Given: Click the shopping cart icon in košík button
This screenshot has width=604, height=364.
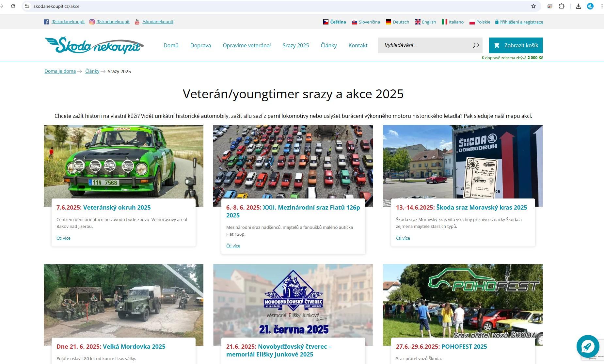Looking at the screenshot, I should (497, 45).
